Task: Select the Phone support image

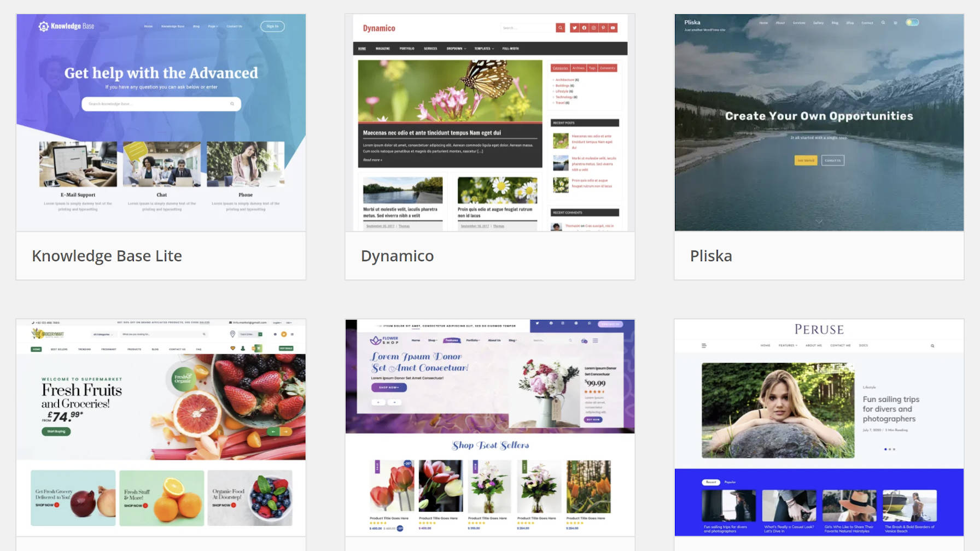Action: pyautogui.click(x=246, y=164)
